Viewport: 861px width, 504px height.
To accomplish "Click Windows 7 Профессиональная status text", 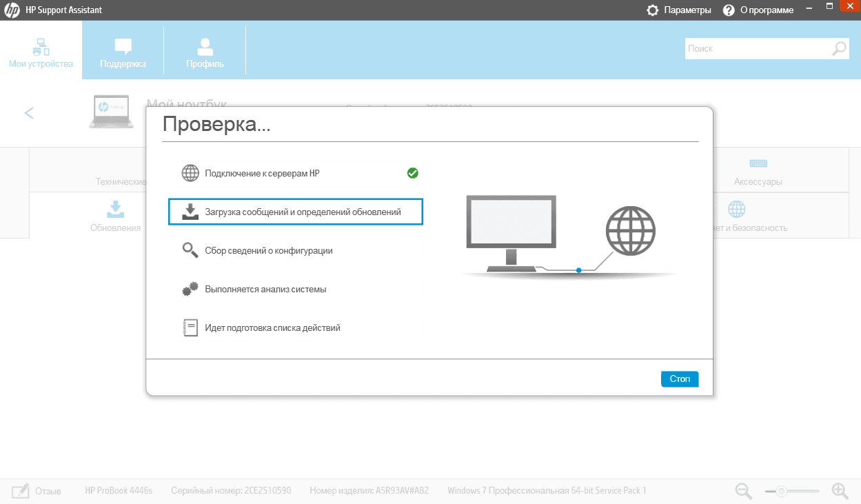I will click(x=547, y=491).
